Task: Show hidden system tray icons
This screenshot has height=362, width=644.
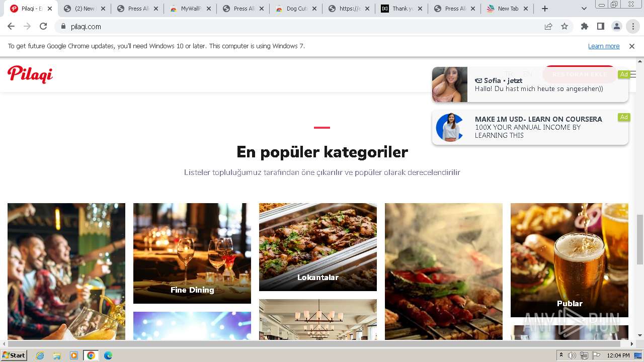Action: tap(561, 355)
